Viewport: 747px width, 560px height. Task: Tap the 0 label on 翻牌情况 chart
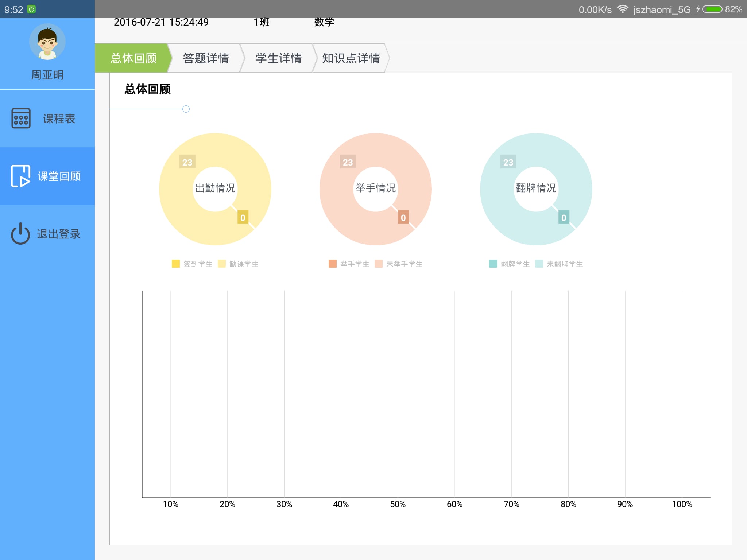(564, 217)
